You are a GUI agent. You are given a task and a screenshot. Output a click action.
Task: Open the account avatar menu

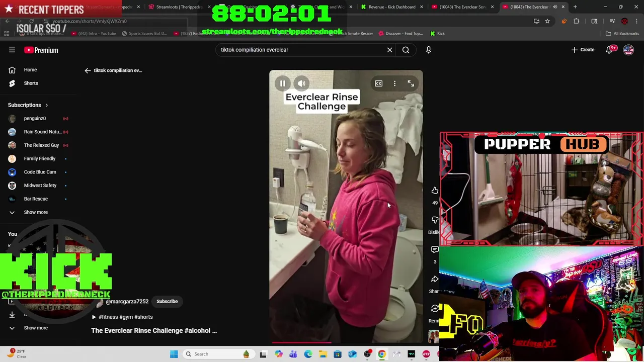[628, 50]
